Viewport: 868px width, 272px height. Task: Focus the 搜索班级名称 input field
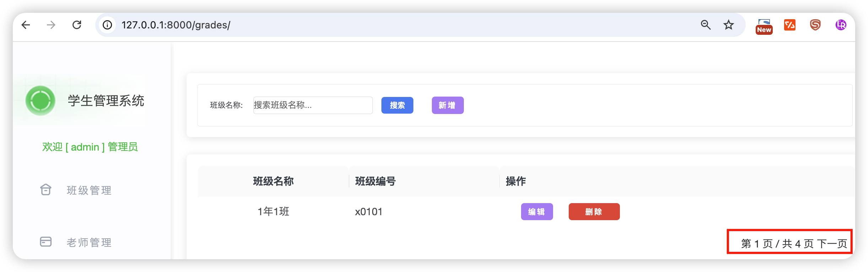313,105
